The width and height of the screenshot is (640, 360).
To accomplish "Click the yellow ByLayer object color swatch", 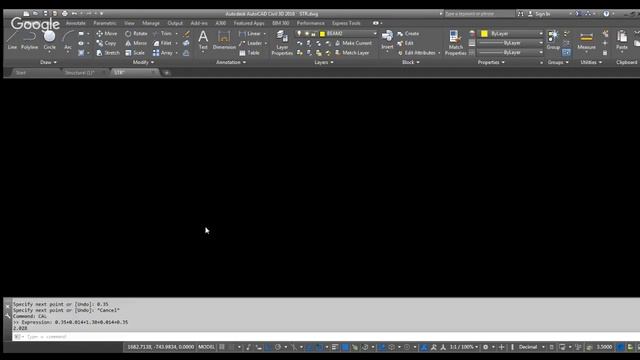I will tap(484, 33).
